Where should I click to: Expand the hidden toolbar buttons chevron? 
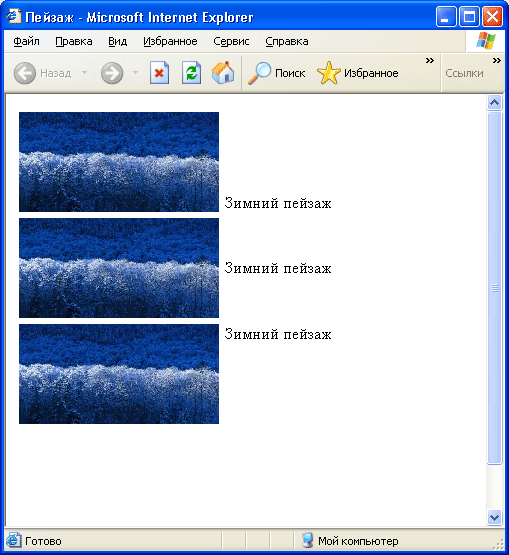[x=430, y=61]
